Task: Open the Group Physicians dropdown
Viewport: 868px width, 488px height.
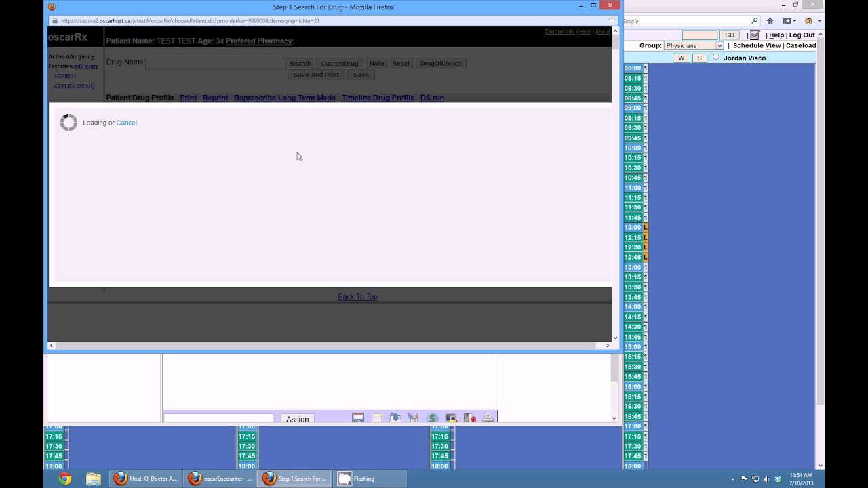Action: point(694,45)
